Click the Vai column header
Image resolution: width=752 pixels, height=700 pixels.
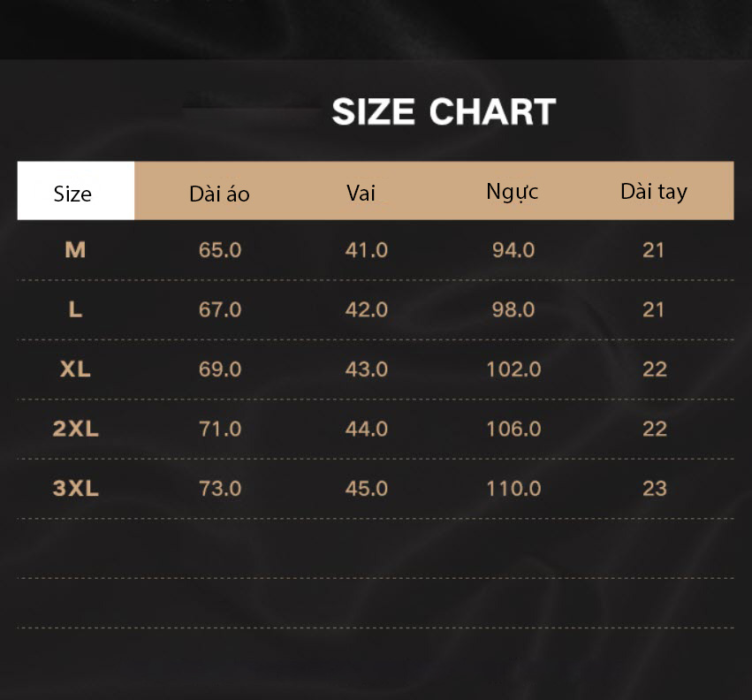[x=361, y=194]
